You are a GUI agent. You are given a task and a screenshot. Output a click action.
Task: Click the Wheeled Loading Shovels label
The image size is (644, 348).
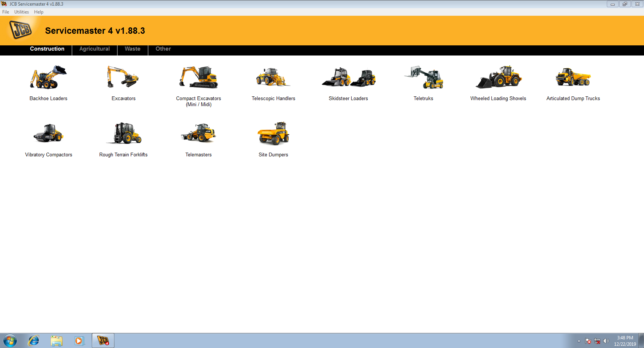click(x=498, y=99)
